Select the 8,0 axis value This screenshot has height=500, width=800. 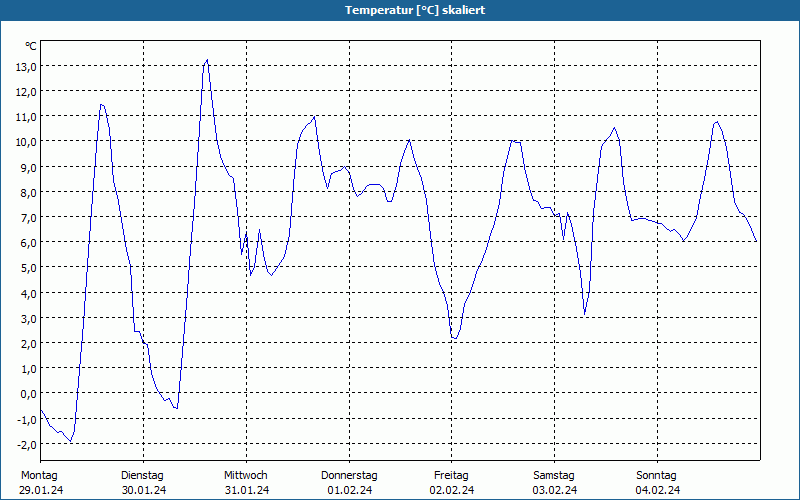pos(28,192)
